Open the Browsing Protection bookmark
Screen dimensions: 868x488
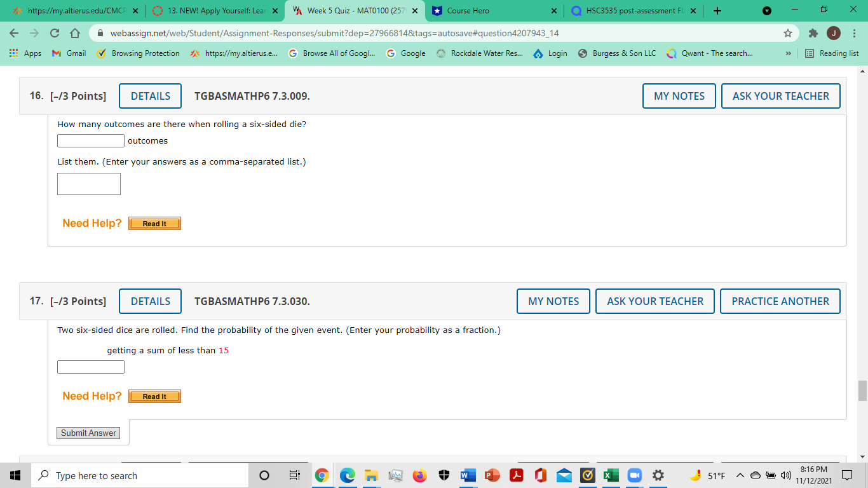[x=138, y=53]
